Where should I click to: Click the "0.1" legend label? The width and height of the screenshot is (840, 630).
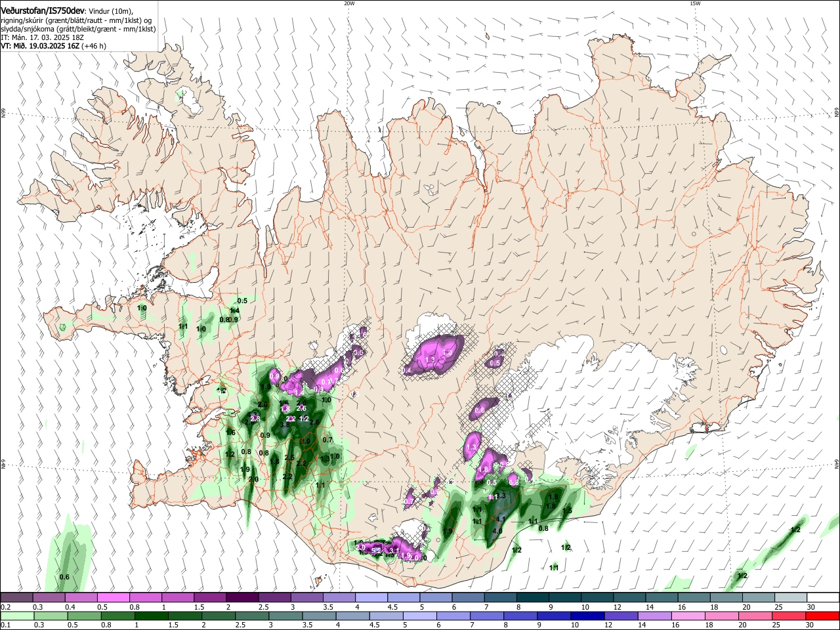(x=5, y=625)
